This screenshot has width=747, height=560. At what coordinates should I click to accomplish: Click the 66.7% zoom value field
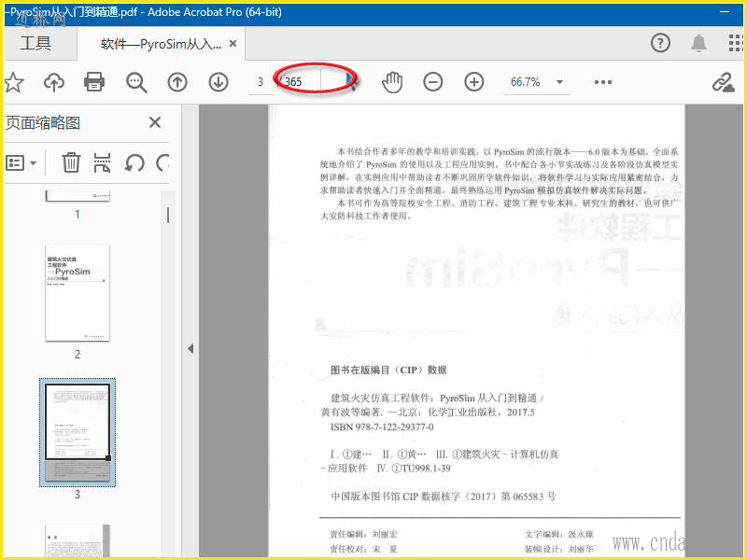(x=526, y=82)
